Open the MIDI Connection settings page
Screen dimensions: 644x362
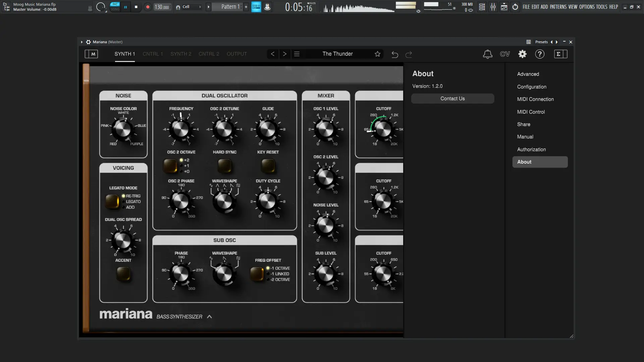(535, 99)
